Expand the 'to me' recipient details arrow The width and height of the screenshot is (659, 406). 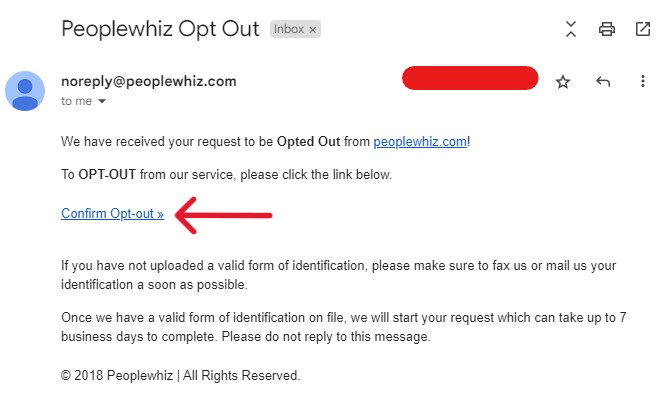click(x=102, y=101)
